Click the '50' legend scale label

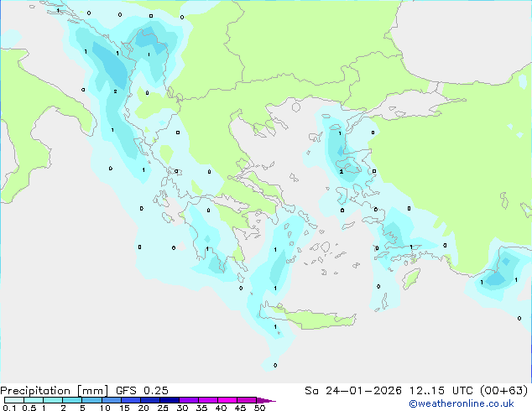pyautogui.click(x=259, y=408)
